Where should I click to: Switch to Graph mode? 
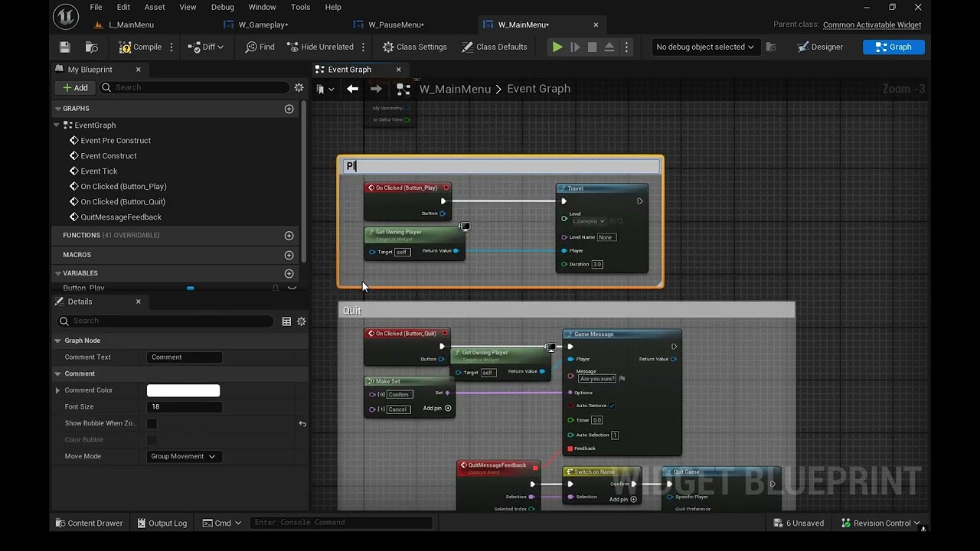(x=893, y=47)
